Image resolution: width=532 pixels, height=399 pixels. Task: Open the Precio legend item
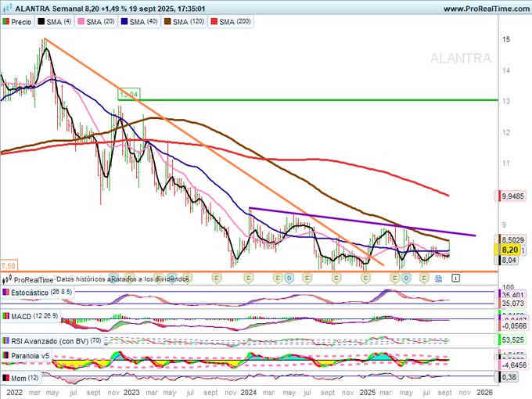coord(17,22)
